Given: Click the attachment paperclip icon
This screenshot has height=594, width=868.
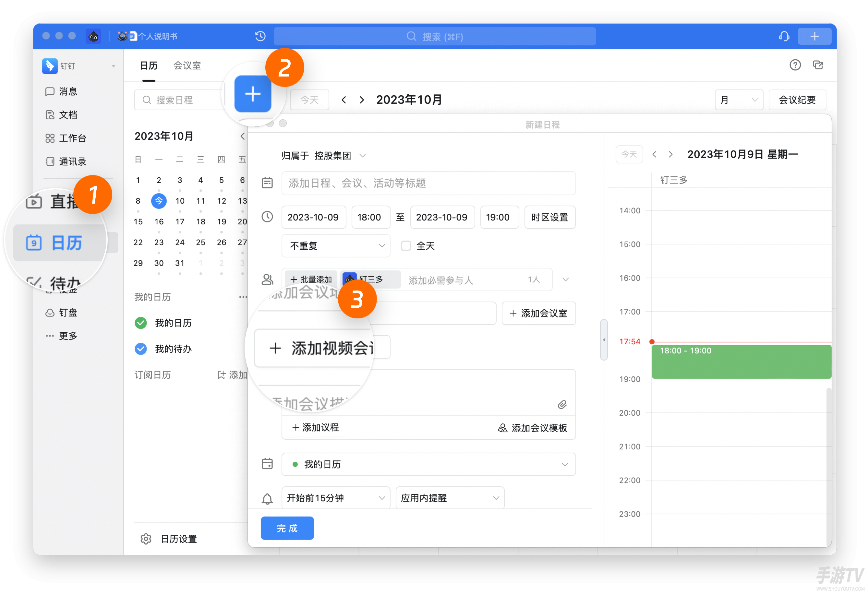Looking at the screenshot, I should (562, 404).
